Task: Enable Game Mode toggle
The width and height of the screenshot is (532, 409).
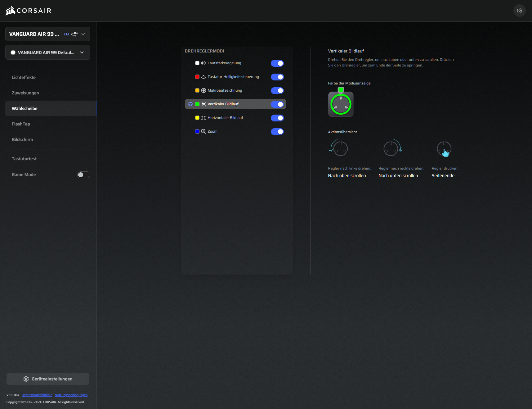Action: (83, 175)
